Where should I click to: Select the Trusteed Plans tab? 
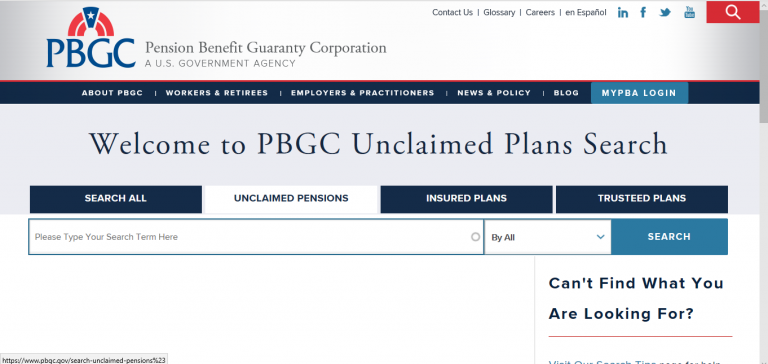[642, 199]
